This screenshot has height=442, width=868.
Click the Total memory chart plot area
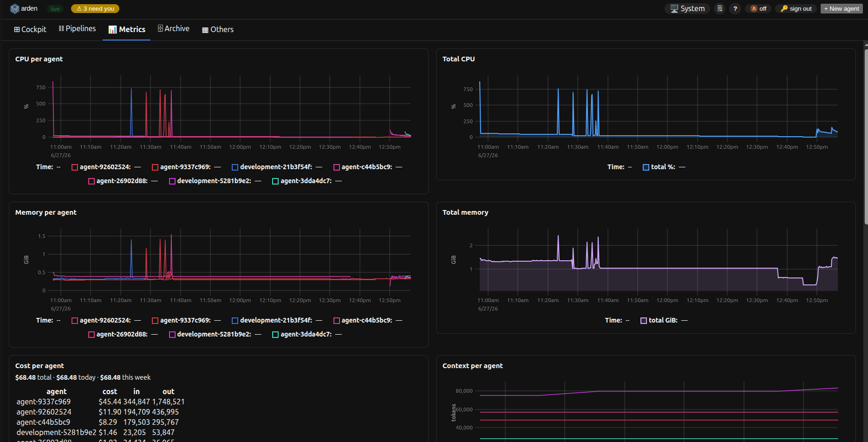pyautogui.click(x=659, y=260)
